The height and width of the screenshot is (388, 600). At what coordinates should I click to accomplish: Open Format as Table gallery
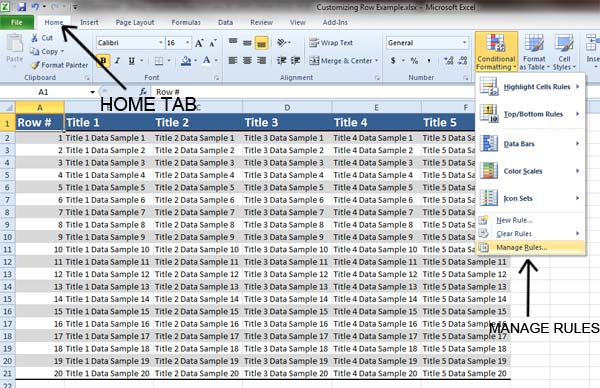[534, 52]
